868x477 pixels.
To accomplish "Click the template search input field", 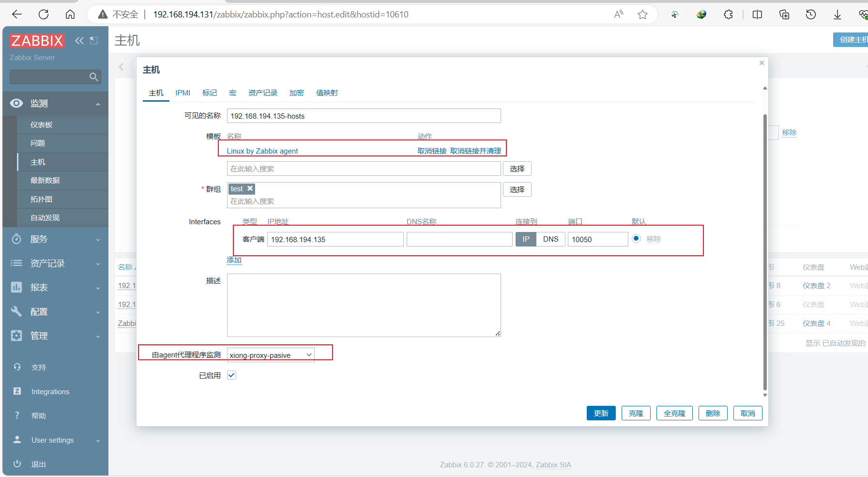I will [x=364, y=169].
